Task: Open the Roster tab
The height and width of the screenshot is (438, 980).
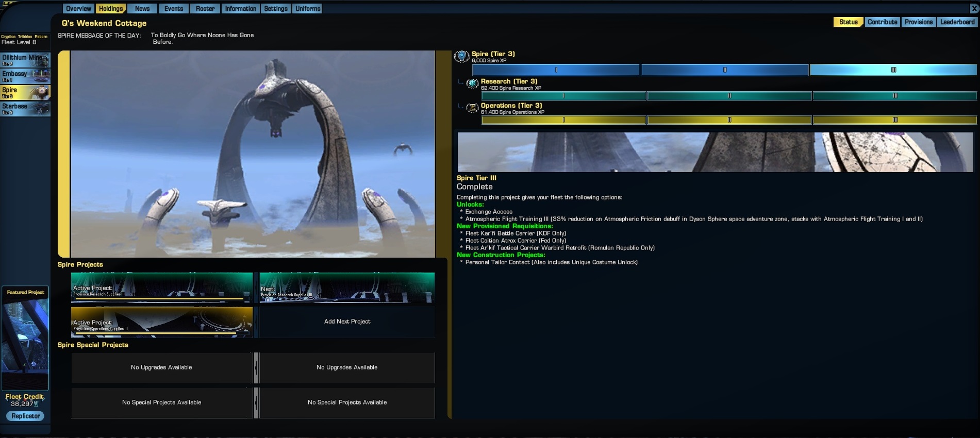Action: tap(205, 9)
